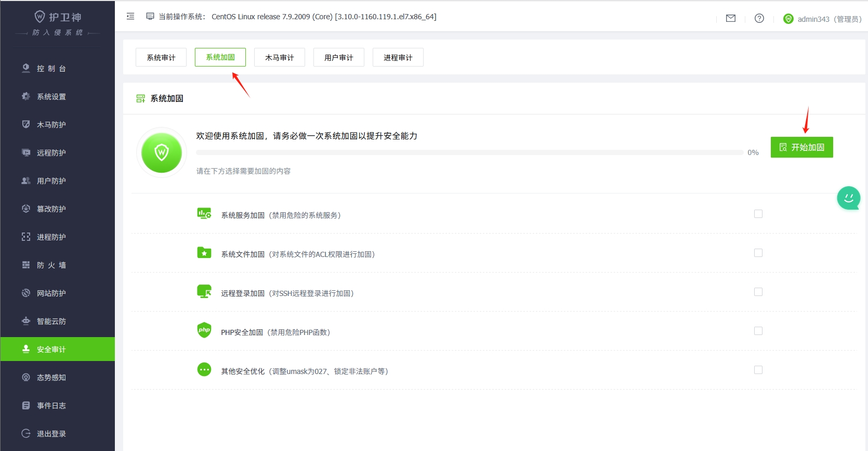Open the 事件日志 menu label

coord(51,406)
